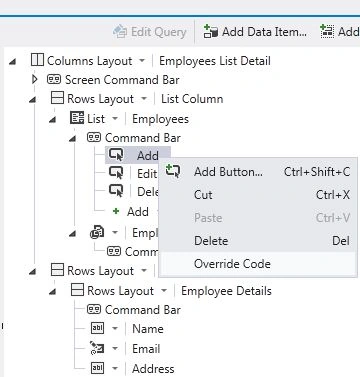
Task: Click the Add Data Item icon
Action: [x=211, y=31]
